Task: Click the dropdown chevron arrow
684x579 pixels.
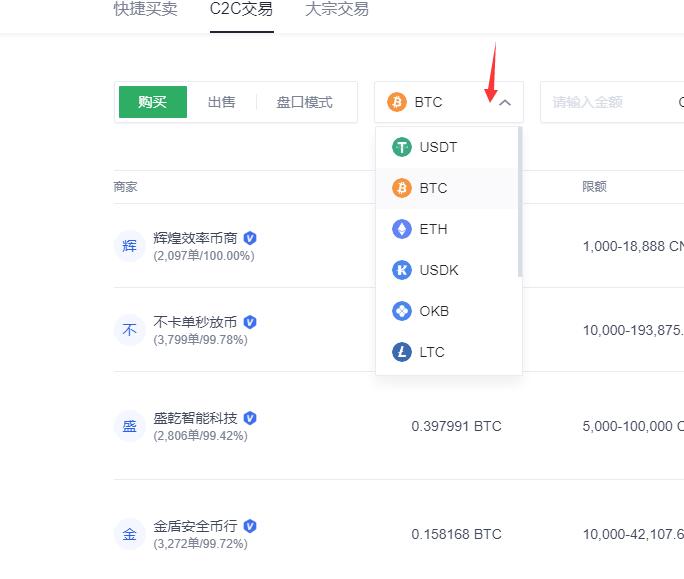Action: click(x=505, y=103)
